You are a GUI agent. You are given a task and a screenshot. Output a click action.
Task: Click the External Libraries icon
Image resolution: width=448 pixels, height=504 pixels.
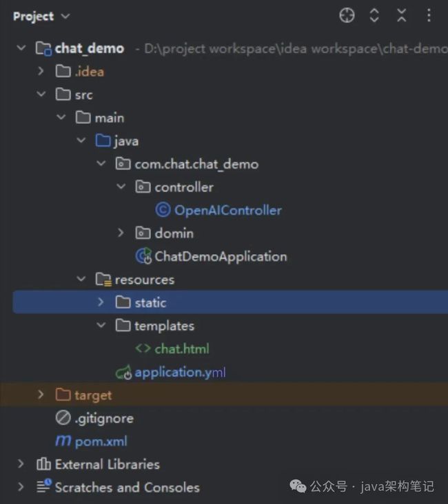tap(43, 464)
